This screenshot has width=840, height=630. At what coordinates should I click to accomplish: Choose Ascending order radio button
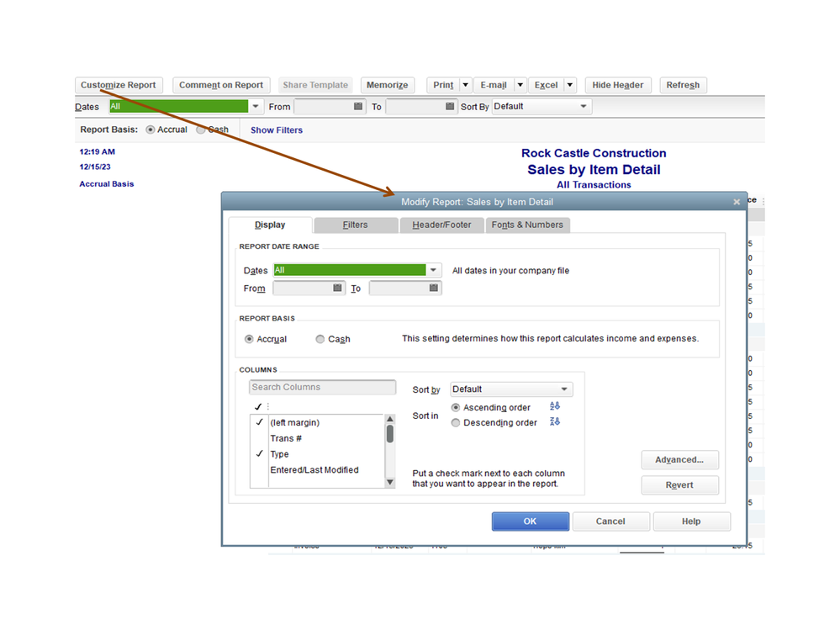coord(456,408)
